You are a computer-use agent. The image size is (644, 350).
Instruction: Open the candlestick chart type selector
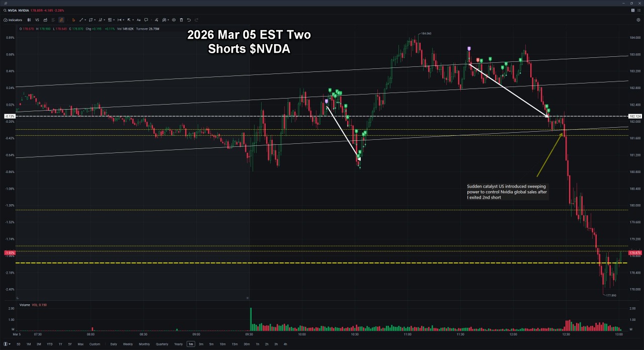coord(29,20)
